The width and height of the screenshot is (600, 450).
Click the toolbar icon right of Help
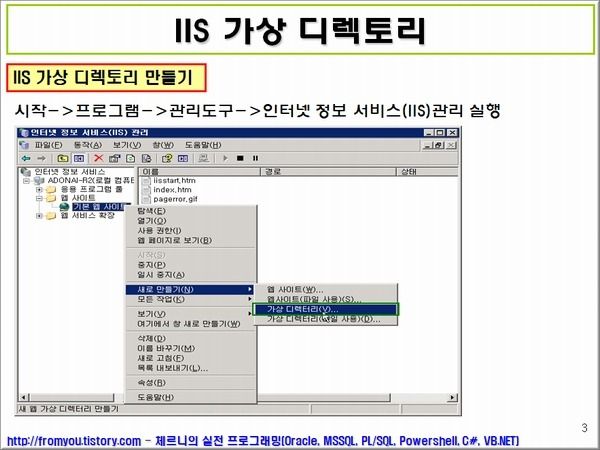coord(183,158)
